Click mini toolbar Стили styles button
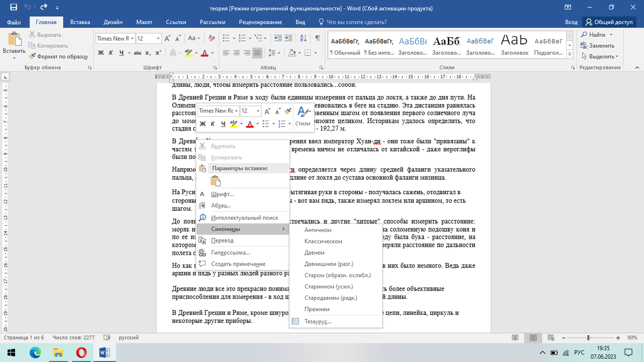 (x=303, y=116)
